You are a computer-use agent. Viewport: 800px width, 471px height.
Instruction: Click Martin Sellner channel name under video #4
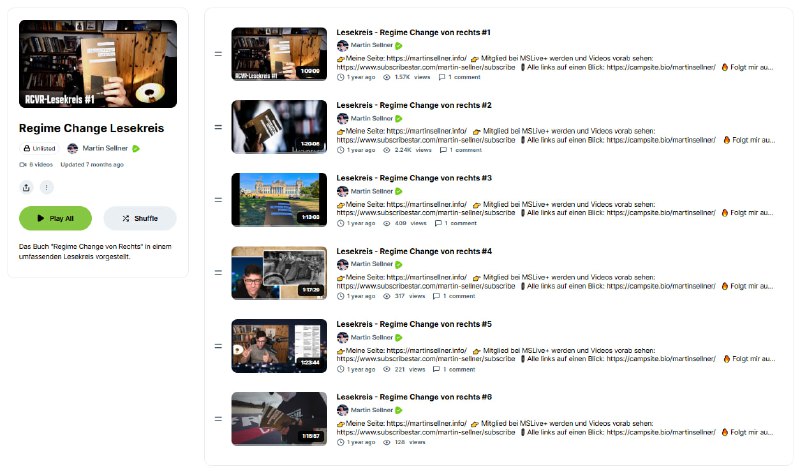(x=371, y=264)
